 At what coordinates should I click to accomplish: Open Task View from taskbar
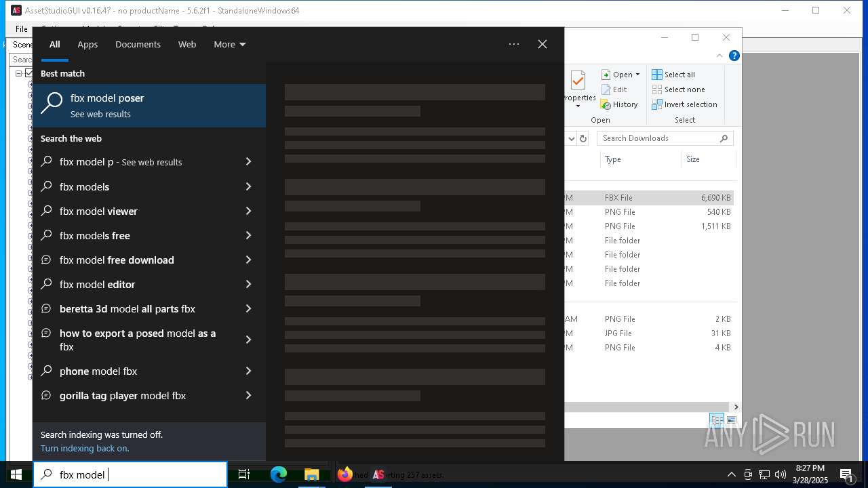[244, 474]
